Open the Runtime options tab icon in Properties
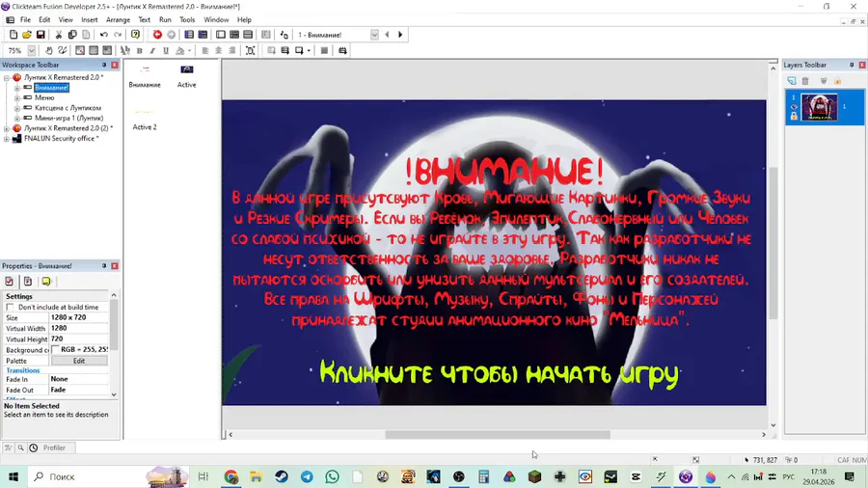868x488 pixels. [x=28, y=281]
